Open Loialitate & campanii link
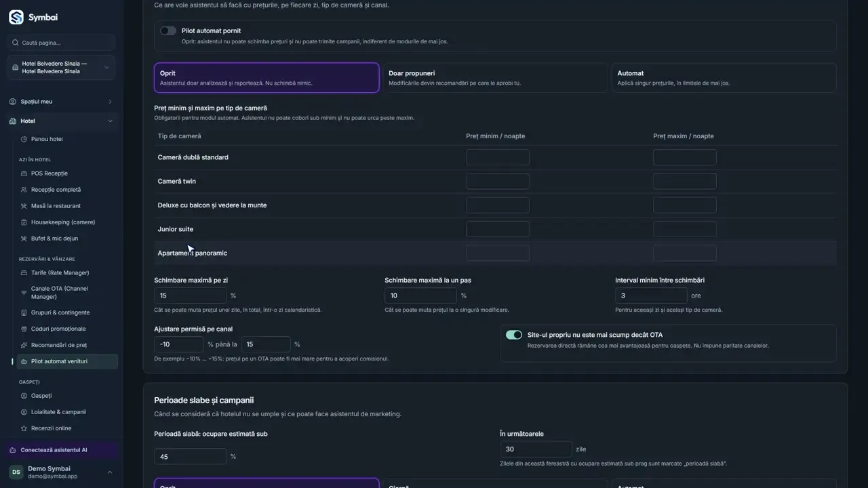Image resolution: width=868 pixels, height=488 pixels. 58,412
